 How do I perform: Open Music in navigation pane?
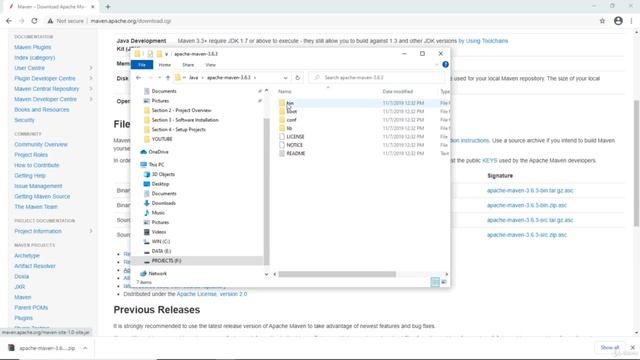(158, 213)
